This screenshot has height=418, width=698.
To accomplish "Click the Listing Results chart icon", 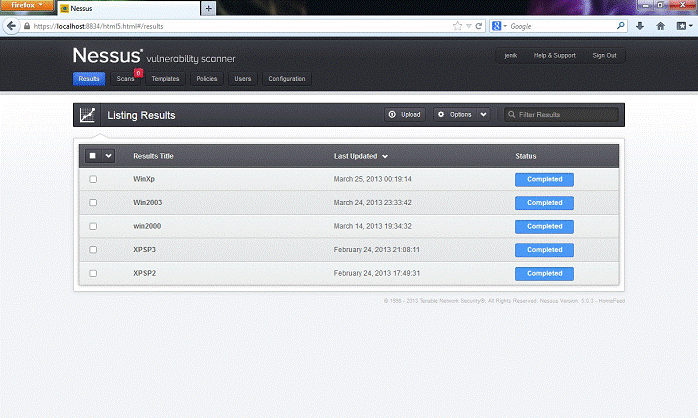I will point(87,115).
